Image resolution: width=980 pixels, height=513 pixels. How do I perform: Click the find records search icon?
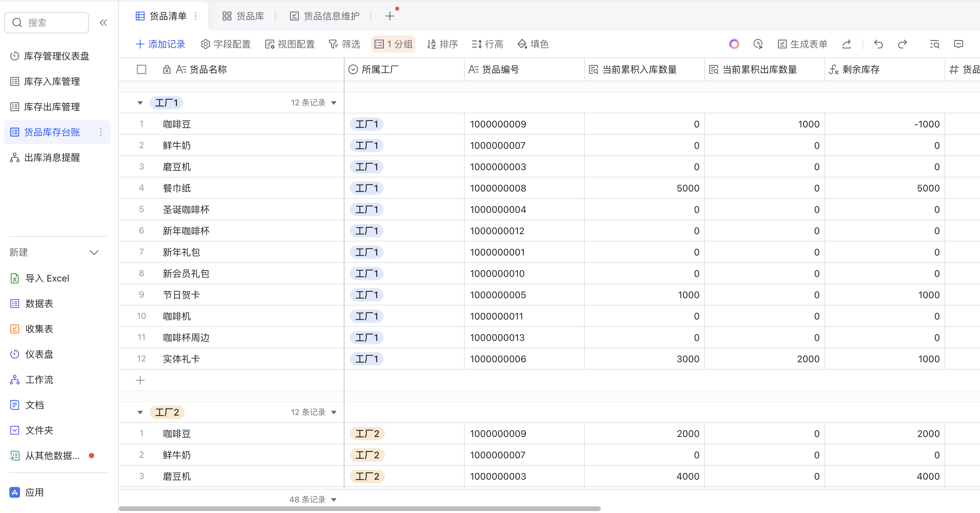coord(934,44)
